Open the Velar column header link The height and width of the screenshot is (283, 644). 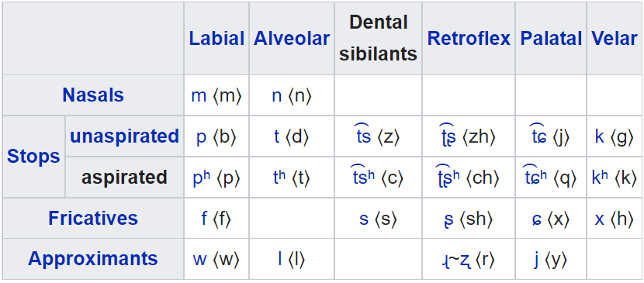[615, 39]
